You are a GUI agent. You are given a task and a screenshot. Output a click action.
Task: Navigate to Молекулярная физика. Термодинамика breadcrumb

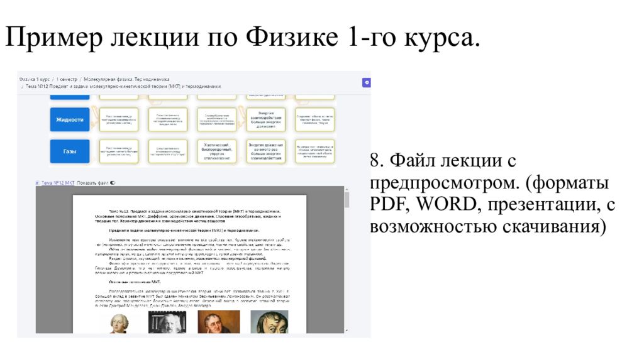pos(126,80)
